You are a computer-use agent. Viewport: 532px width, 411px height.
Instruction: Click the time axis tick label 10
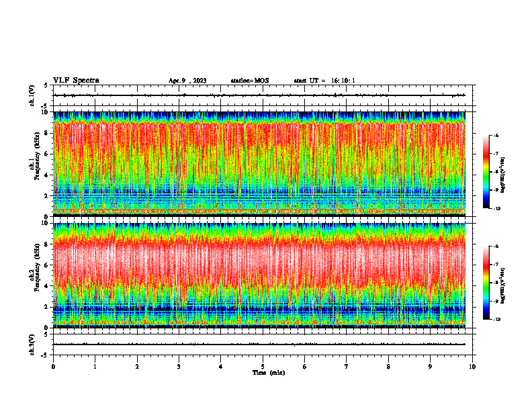click(x=472, y=367)
